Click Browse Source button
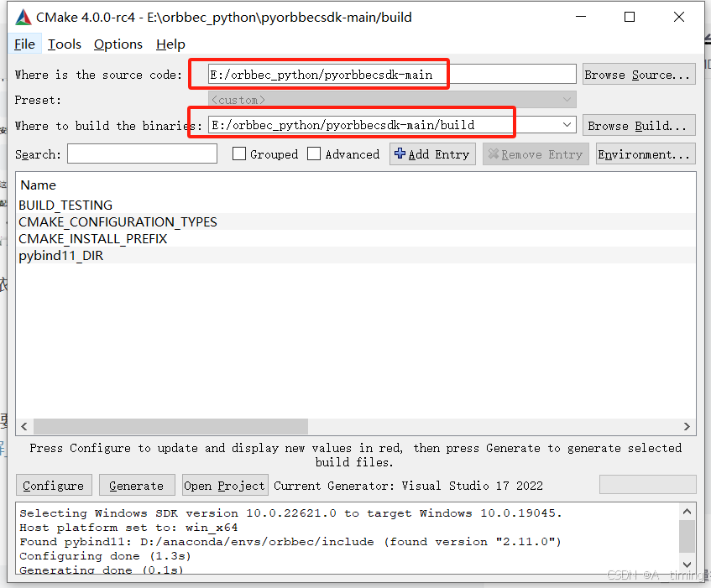The height and width of the screenshot is (588, 711). (x=639, y=74)
